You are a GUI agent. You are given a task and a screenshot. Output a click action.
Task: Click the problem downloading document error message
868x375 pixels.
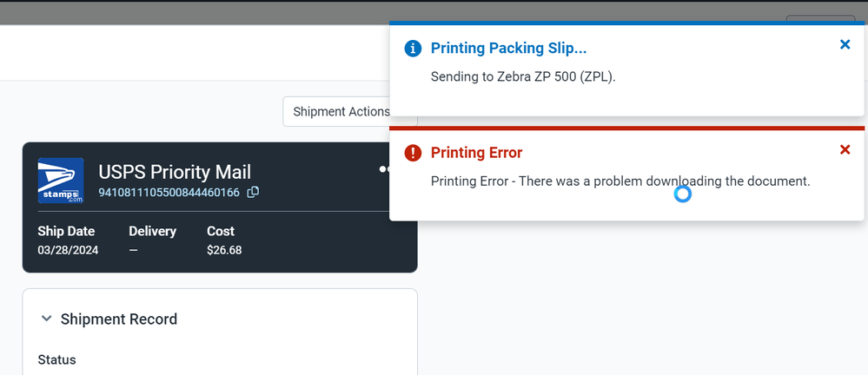pos(620,181)
